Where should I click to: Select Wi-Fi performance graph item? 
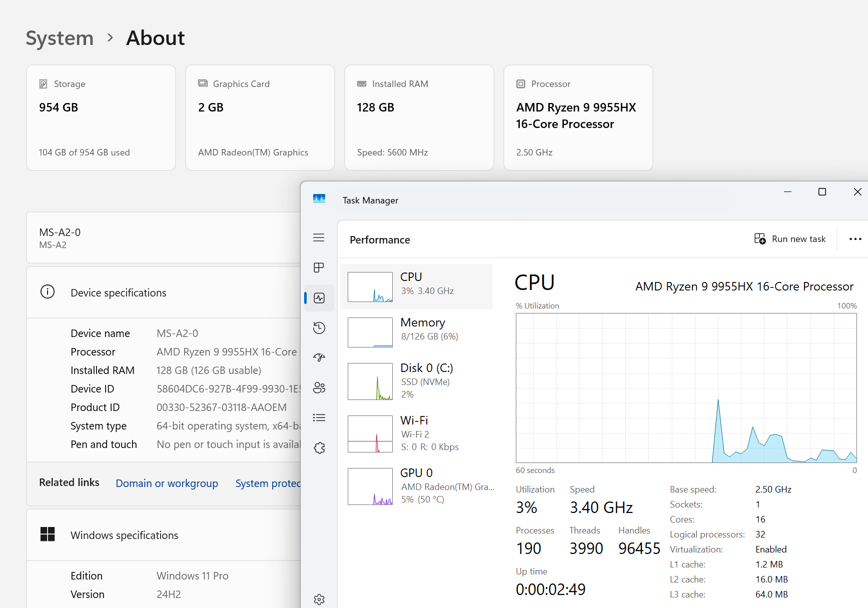click(x=416, y=433)
